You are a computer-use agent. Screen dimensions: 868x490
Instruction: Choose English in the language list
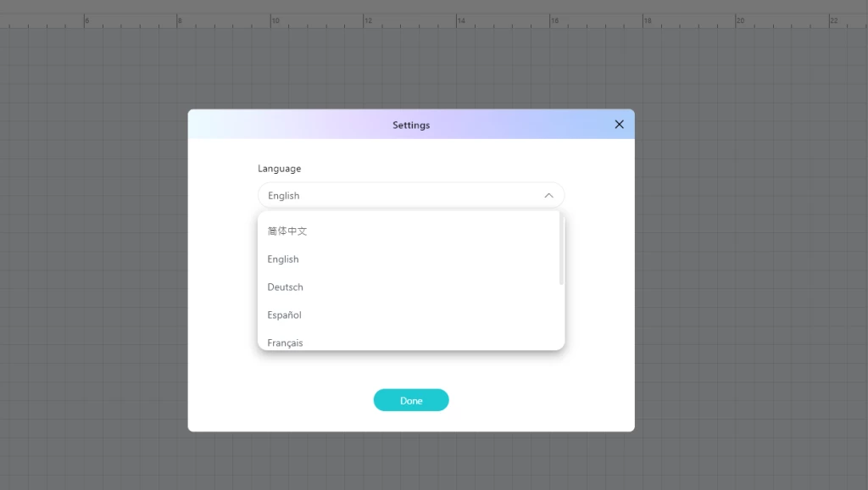point(411,259)
